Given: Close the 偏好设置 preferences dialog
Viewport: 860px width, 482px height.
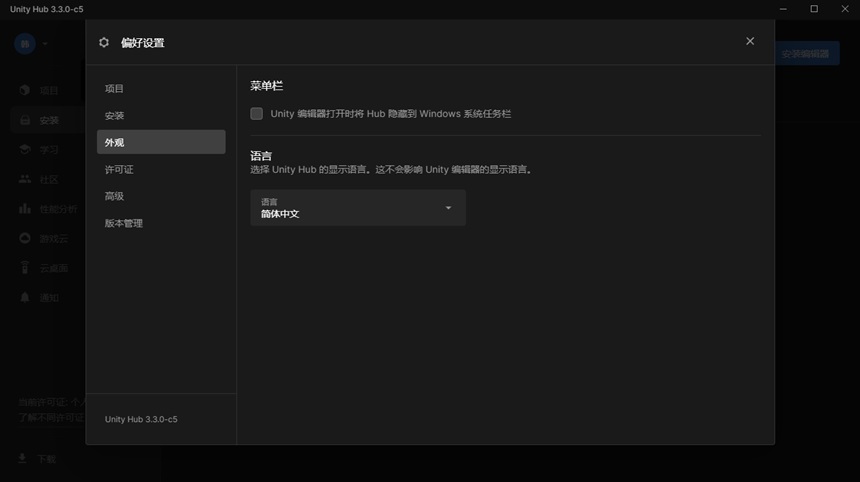Looking at the screenshot, I should (x=750, y=41).
